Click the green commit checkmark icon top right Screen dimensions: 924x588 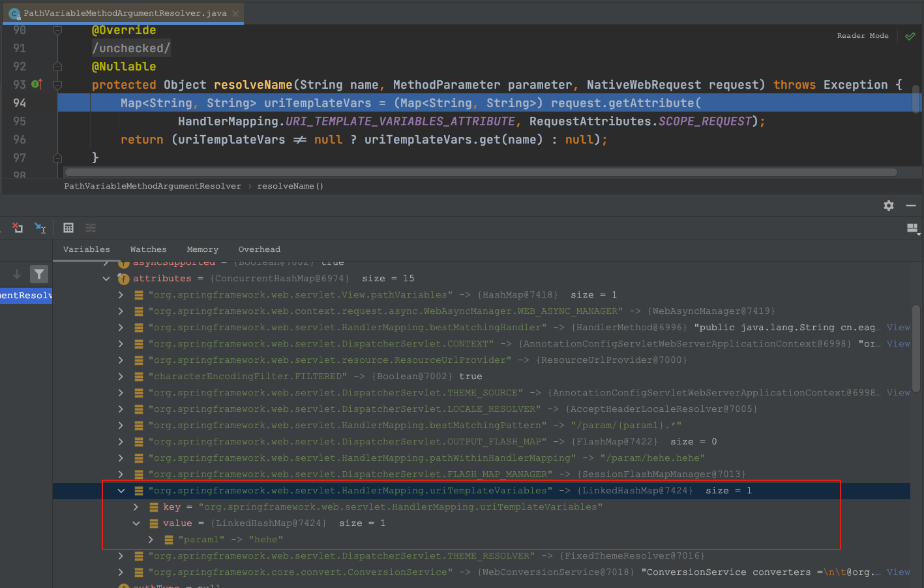click(910, 36)
